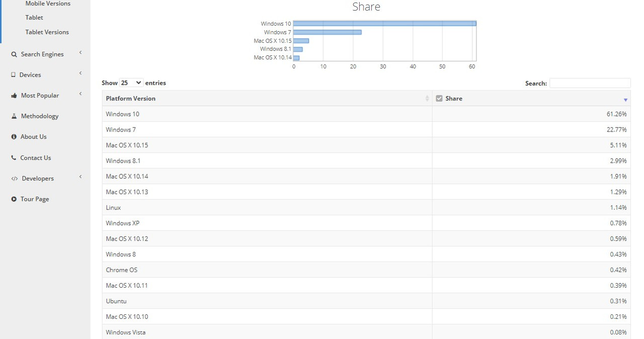The image size is (644, 339).
Task: Select the Windows 8 table row name
Action: (x=121, y=255)
